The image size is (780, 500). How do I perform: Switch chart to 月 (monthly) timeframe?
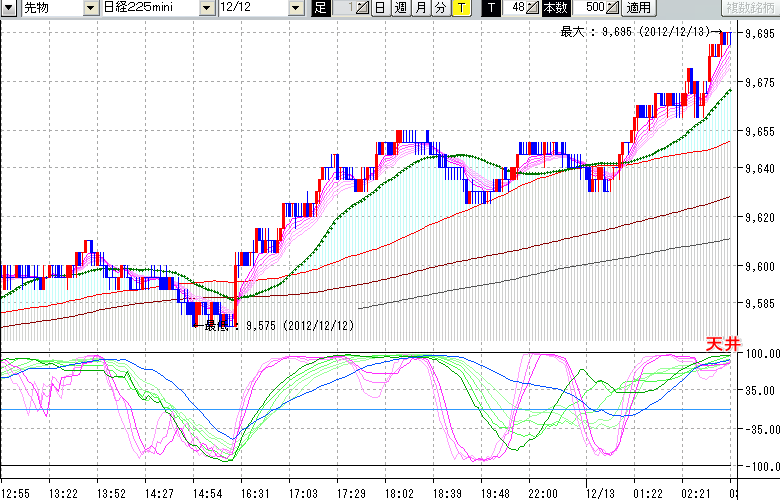click(x=420, y=8)
